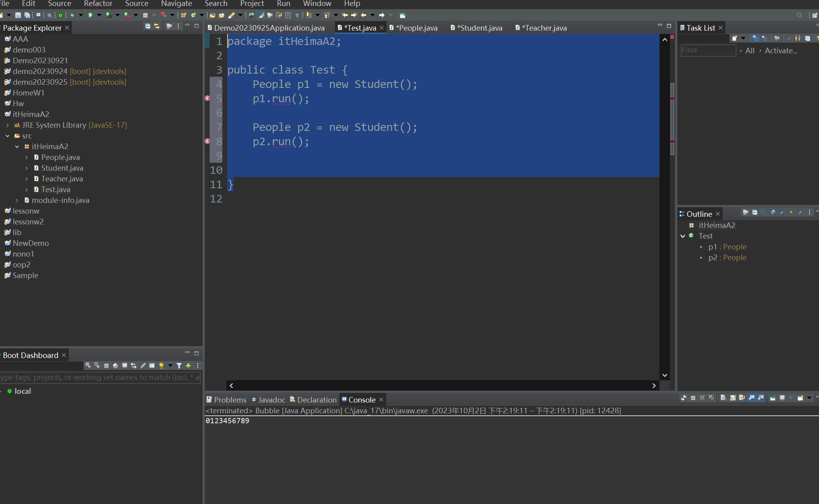Click the Toggle Mark Occurrences highlighter icon
This screenshot has width=819, height=504.
tap(261, 15)
